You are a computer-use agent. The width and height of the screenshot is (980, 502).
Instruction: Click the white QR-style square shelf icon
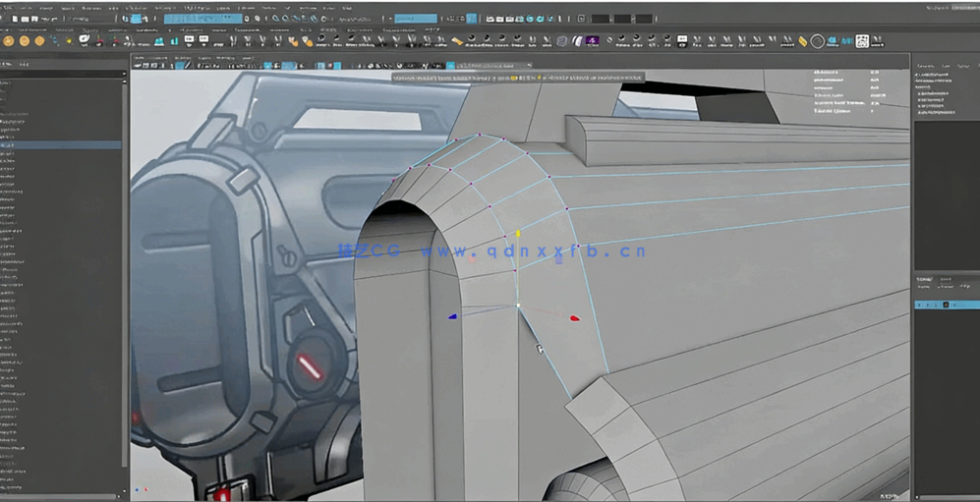click(862, 41)
